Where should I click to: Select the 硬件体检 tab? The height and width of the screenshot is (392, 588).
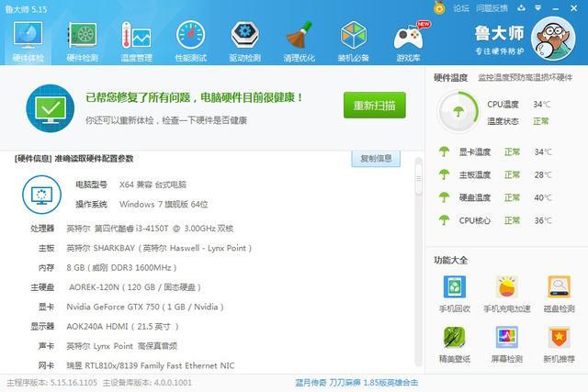click(x=28, y=40)
